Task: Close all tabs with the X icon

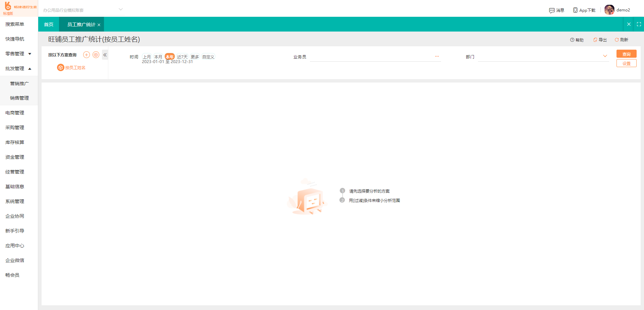Action: coord(629,24)
